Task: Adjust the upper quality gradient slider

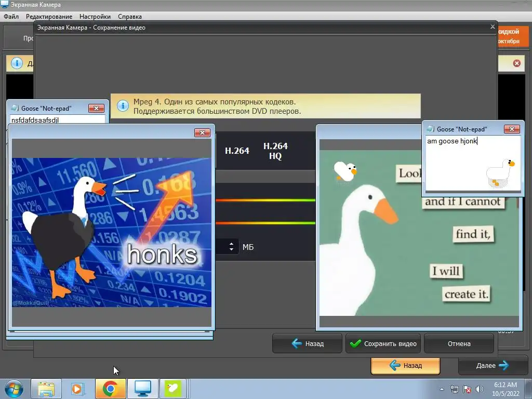Action: (x=265, y=201)
